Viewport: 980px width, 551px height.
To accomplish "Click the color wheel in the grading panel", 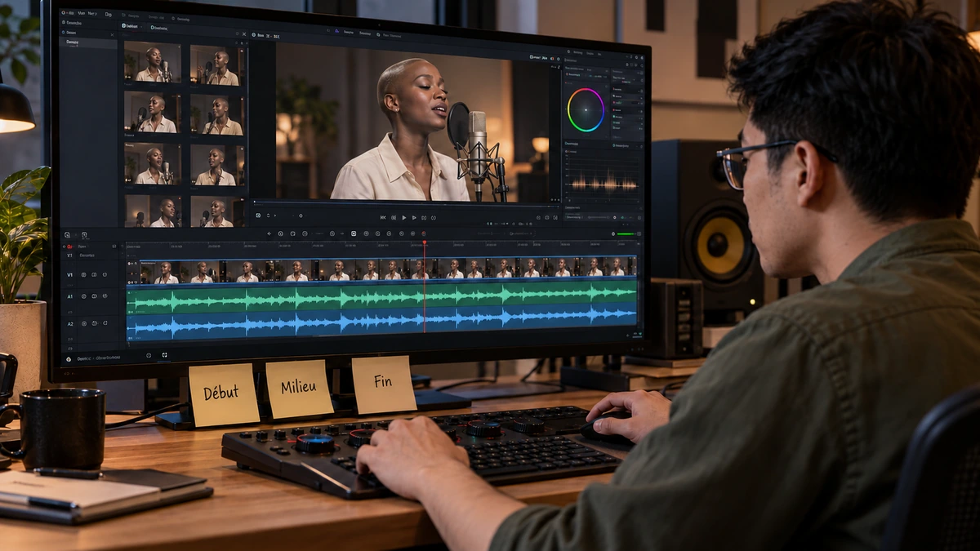I will [586, 109].
